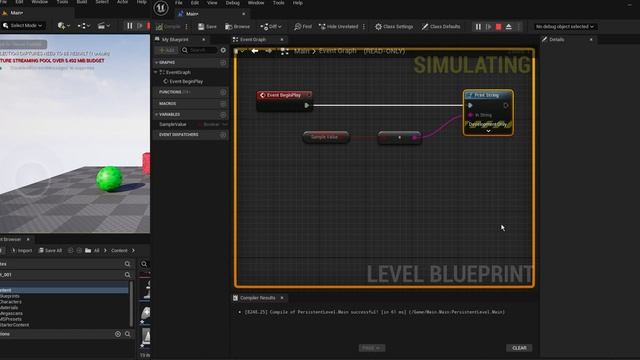Toggle Hide Unrelated nodes
Viewport: 640px width, 360px height.
click(x=338, y=27)
